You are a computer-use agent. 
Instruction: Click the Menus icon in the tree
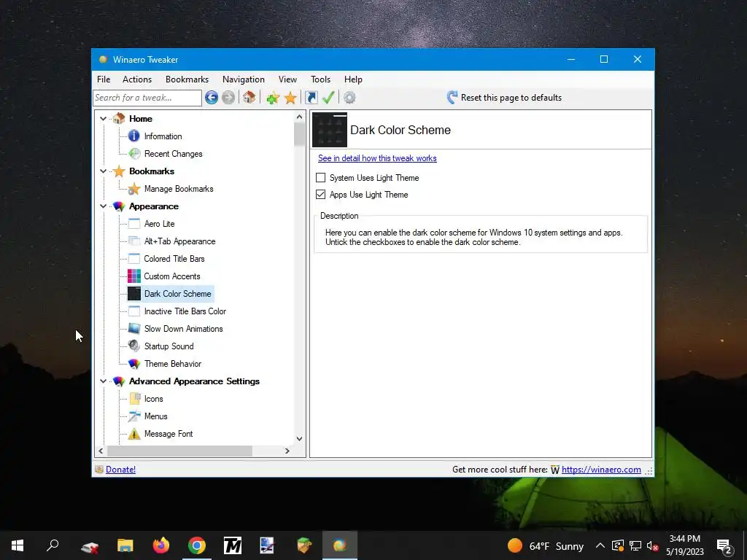coord(134,416)
